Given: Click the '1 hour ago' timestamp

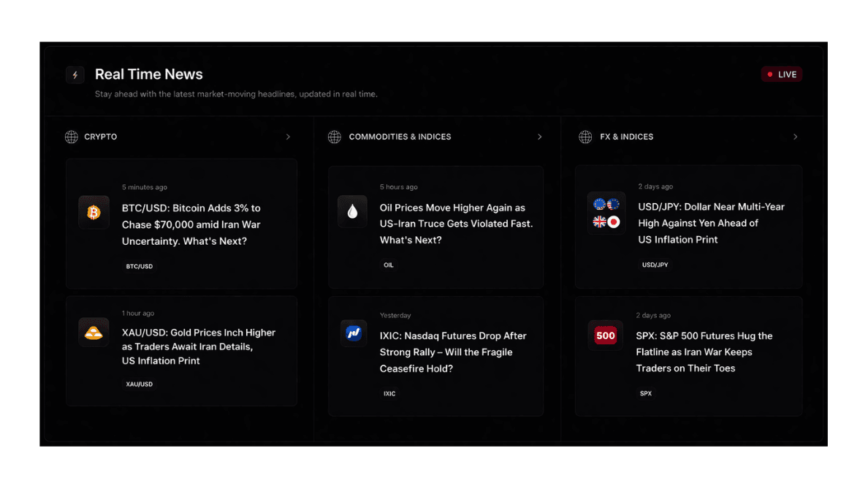Looking at the screenshot, I should point(138,314).
